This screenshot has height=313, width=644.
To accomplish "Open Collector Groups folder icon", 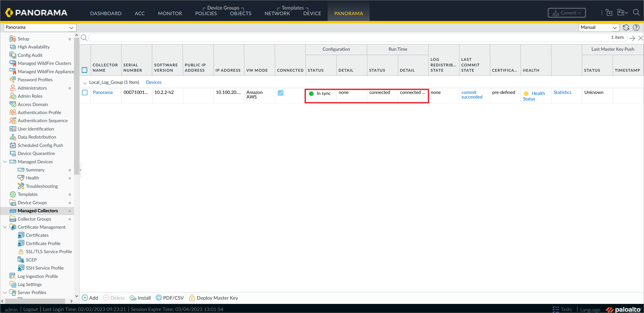I will coord(13,219).
